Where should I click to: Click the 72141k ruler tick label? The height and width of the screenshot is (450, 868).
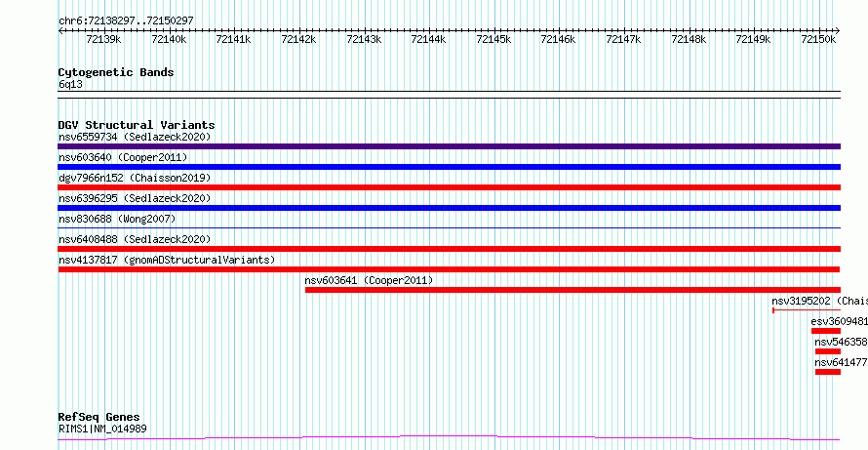[x=234, y=39]
